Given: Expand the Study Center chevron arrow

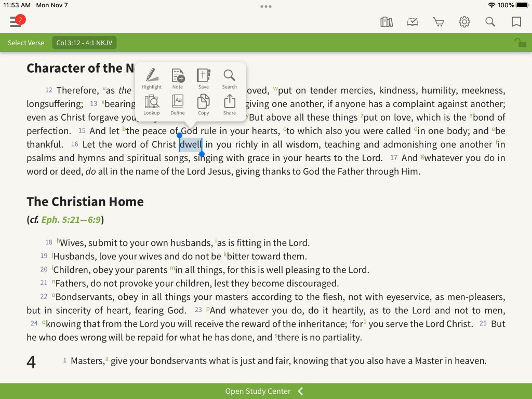Looking at the screenshot, I should coord(300,391).
